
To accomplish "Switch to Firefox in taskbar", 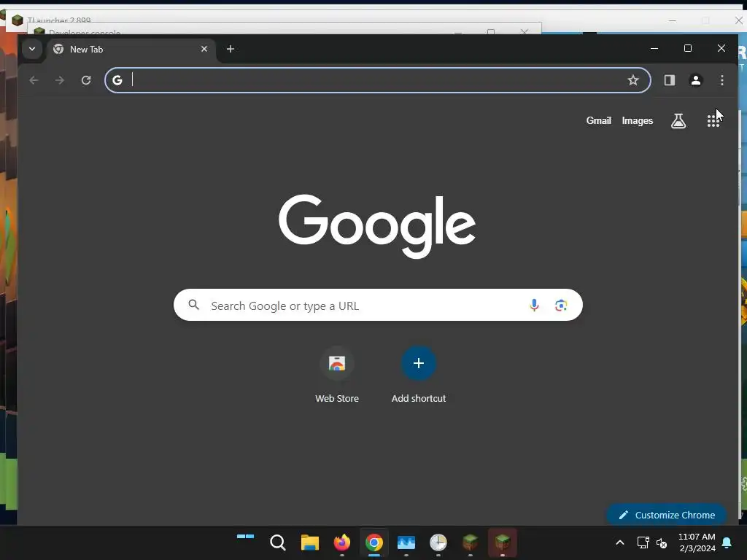I will coord(341,542).
